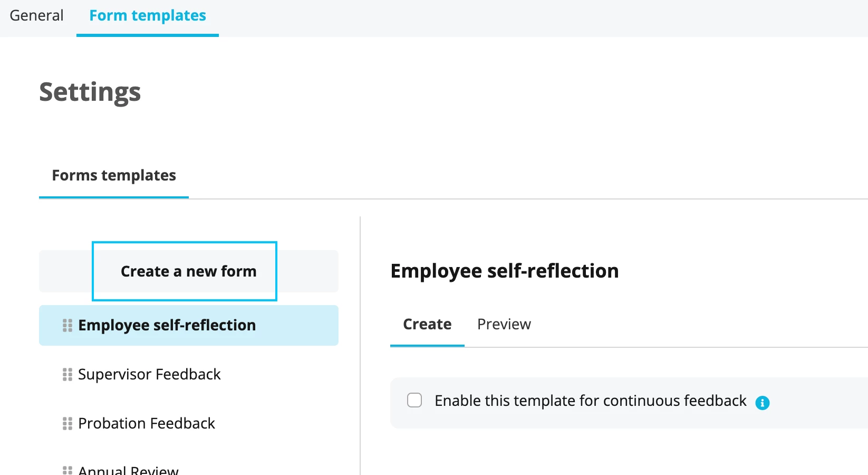Click drag handle icon beside Supervisor Feedback
Image resolution: width=868 pixels, height=475 pixels.
(67, 375)
